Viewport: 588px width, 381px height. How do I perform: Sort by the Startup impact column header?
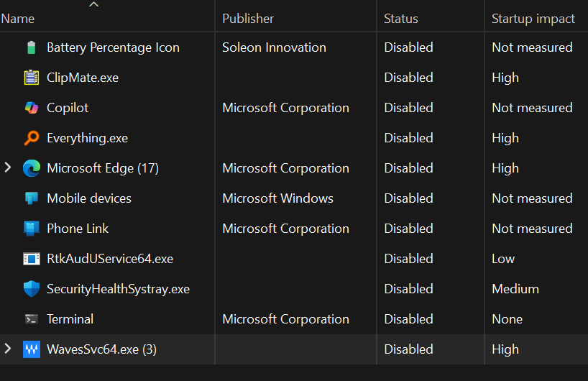[533, 19]
